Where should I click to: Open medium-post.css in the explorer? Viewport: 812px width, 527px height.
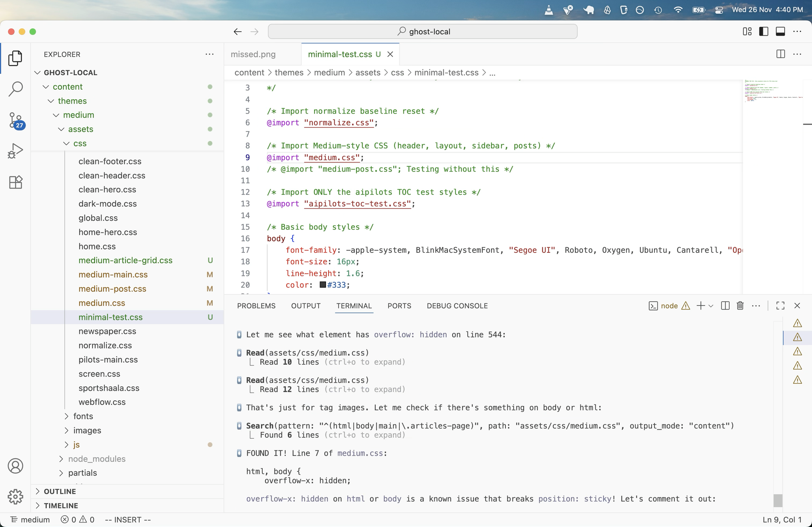click(112, 289)
